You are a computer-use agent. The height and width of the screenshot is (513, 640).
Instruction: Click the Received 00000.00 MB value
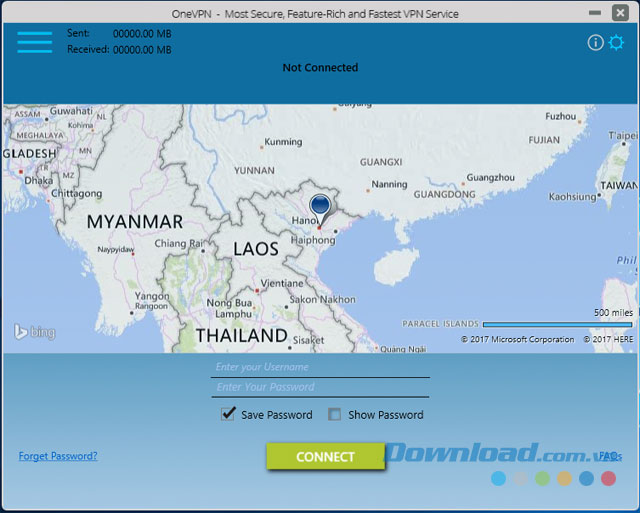tap(142, 50)
